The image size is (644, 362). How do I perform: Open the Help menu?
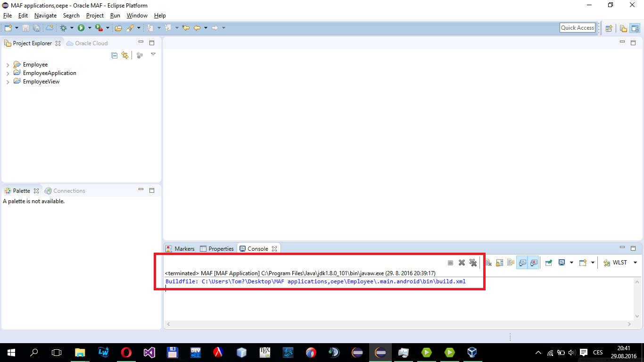(x=160, y=16)
